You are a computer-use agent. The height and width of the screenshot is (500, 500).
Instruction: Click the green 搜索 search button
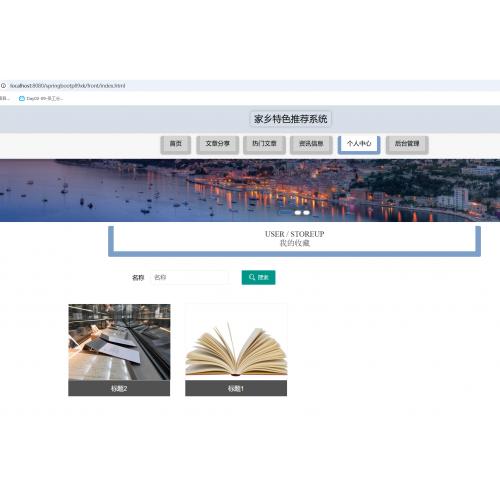coord(258,277)
